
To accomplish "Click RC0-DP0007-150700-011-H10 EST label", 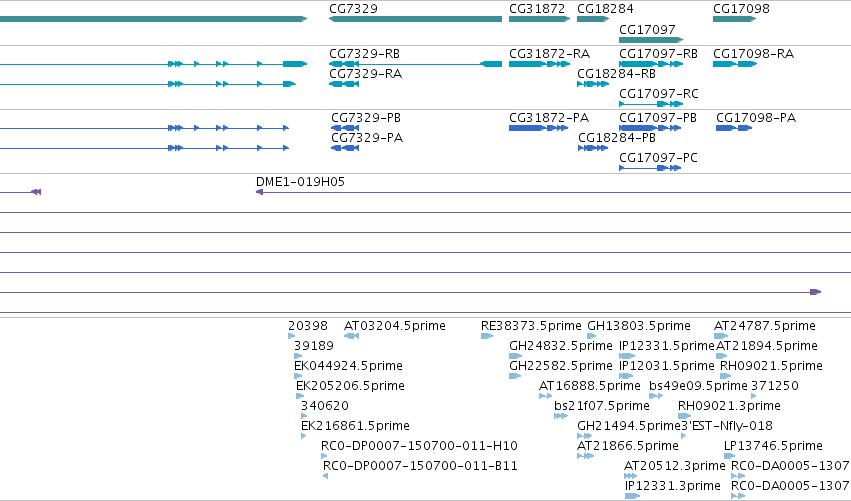I will [x=420, y=446].
